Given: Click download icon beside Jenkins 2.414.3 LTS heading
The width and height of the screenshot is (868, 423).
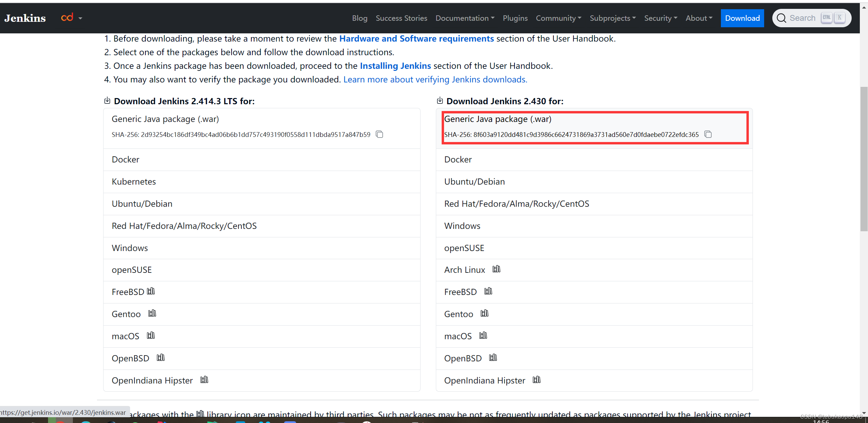Looking at the screenshot, I should 107,100.
